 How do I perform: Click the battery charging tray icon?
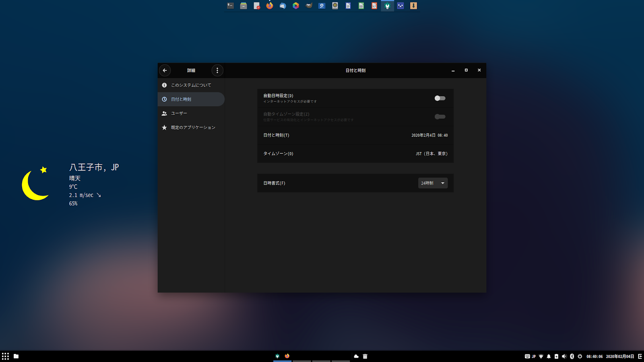tap(556, 356)
